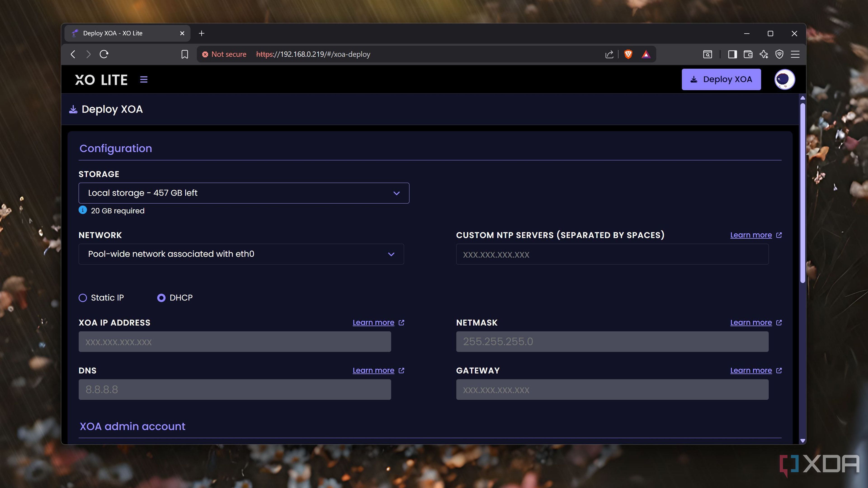Open Brave Leo AI star icon
868x488 pixels.
[x=764, y=54]
